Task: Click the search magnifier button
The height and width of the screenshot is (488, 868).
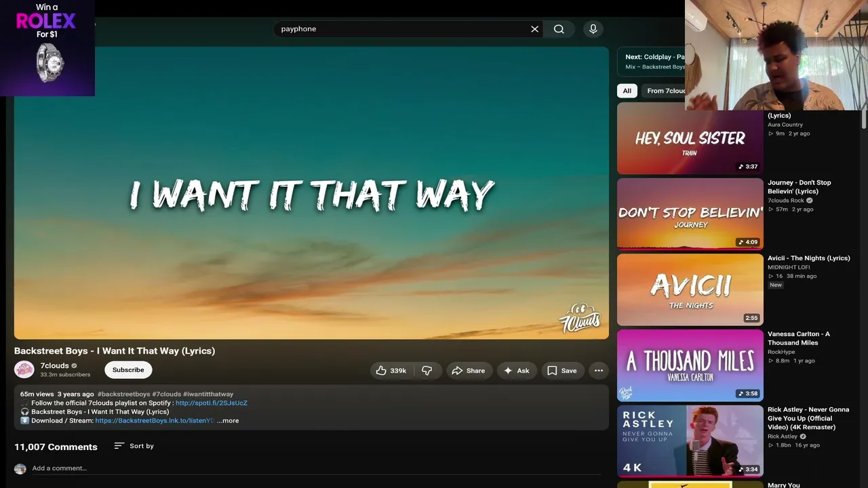Action: (x=559, y=29)
